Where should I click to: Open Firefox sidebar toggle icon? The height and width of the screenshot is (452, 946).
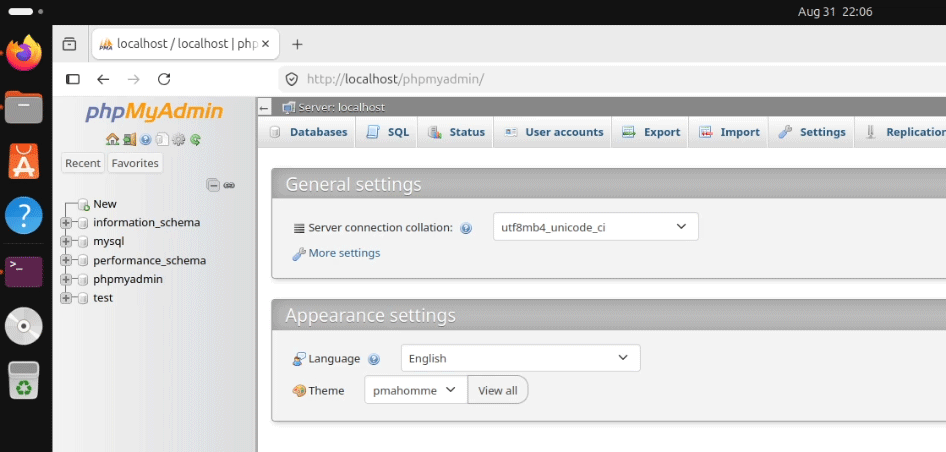click(x=72, y=79)
